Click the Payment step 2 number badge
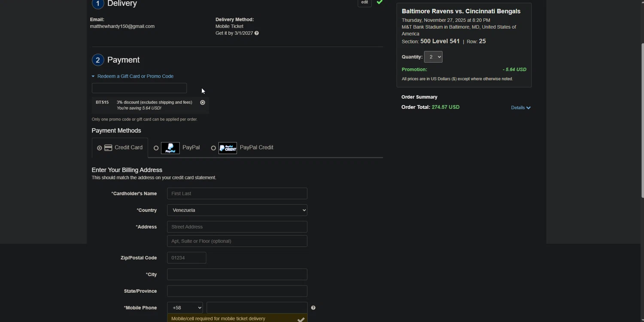Image resolution: width=644 pixels, height=322 pixels. tap(98, 60)
